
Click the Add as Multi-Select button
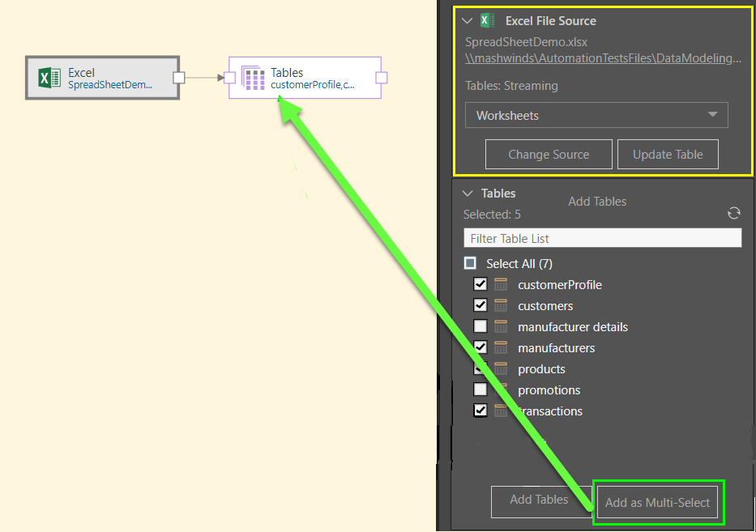(657, 502)
